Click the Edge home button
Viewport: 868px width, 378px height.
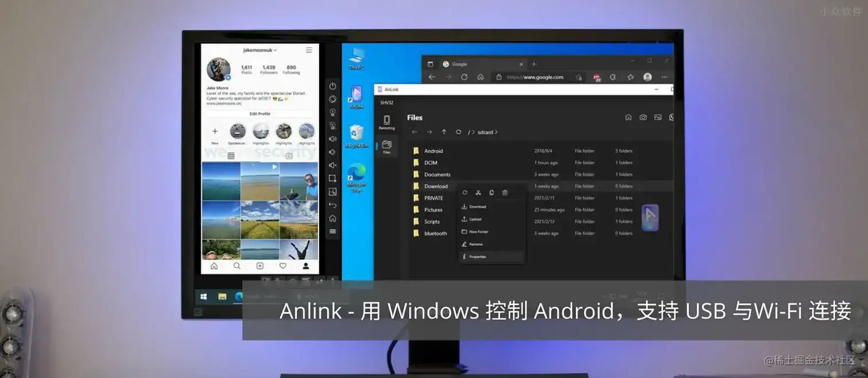(x=480, y=77)
